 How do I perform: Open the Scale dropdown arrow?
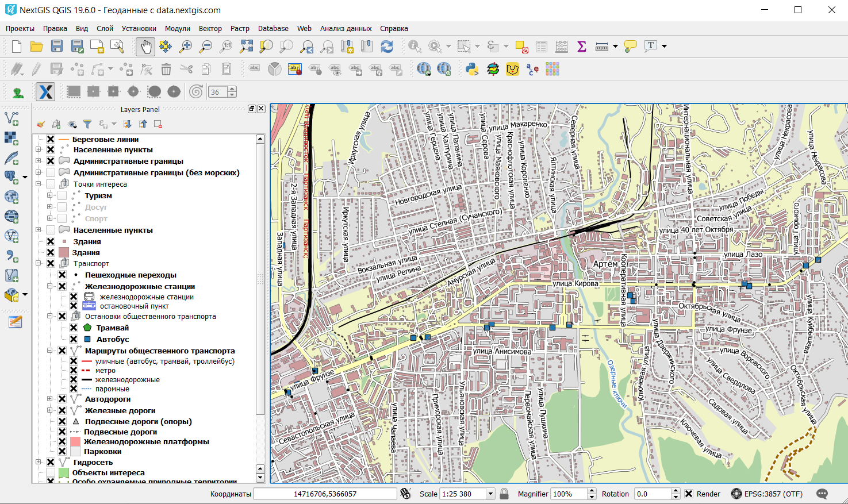click(490, 494)
